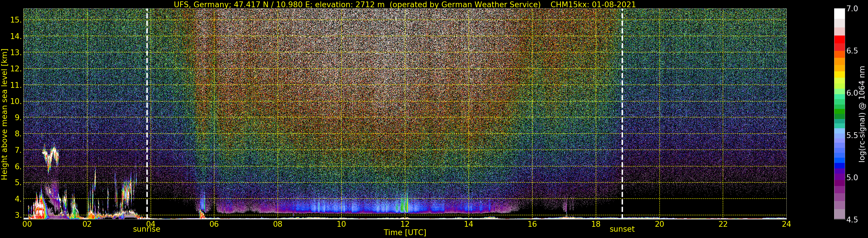Screen dimensions: 868x238
Task: Click the '15.' height tick label
Action: (x=16, y=20)
